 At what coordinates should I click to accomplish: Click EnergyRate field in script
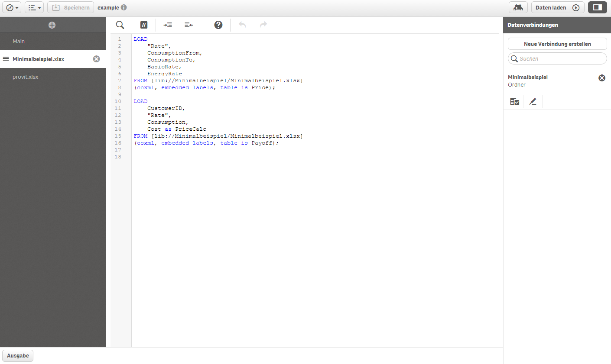point(165,74)
